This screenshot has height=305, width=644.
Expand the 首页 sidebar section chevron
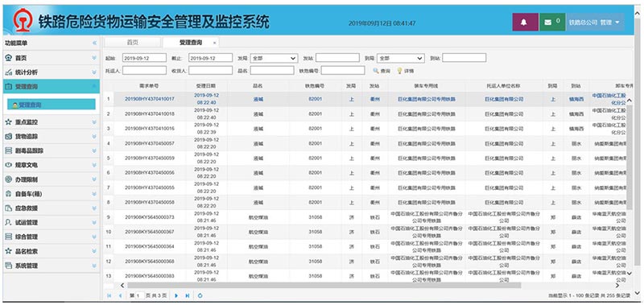pyautogui.click(x=94, y=58)
